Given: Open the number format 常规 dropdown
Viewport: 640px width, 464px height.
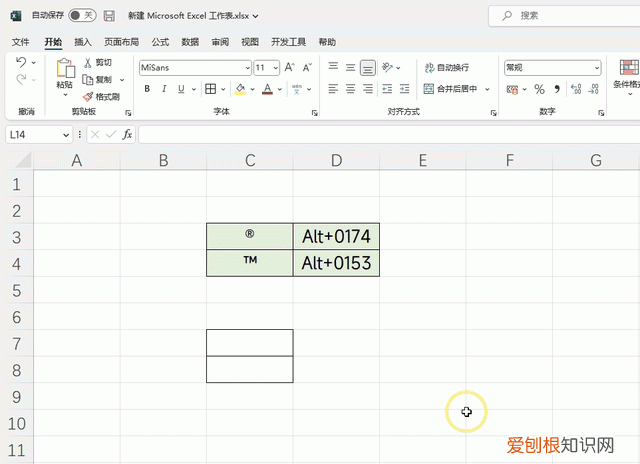Looking at the screenshot, I should coord(597,68).
